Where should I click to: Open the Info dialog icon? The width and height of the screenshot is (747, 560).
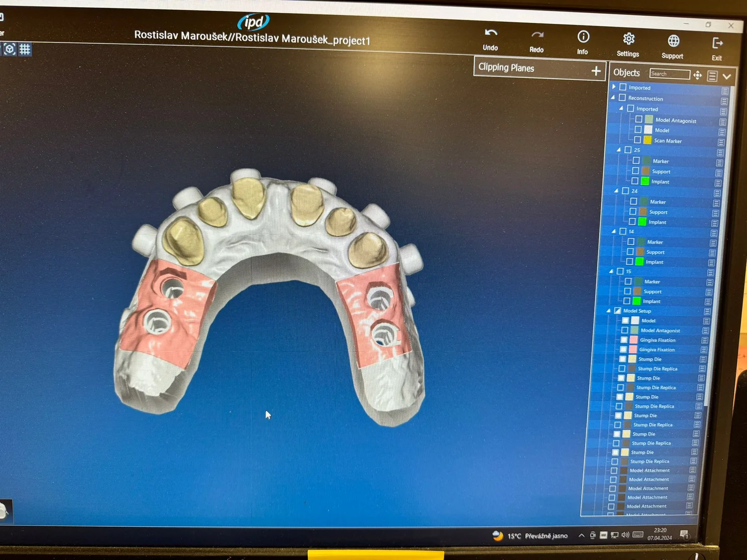583,36
